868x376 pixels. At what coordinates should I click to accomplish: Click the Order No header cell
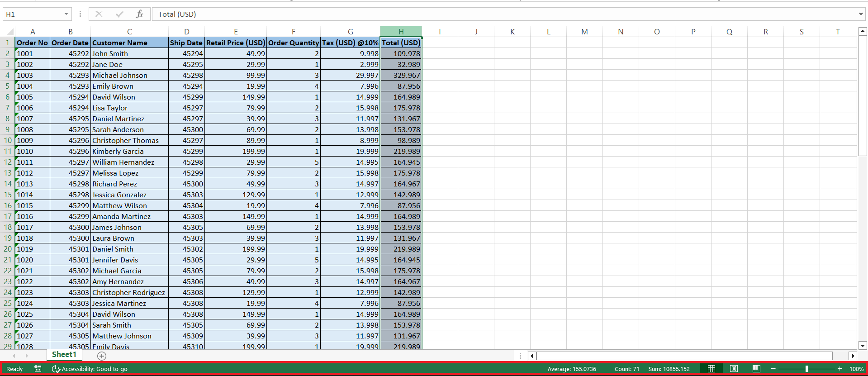click(x=33, y=43)
